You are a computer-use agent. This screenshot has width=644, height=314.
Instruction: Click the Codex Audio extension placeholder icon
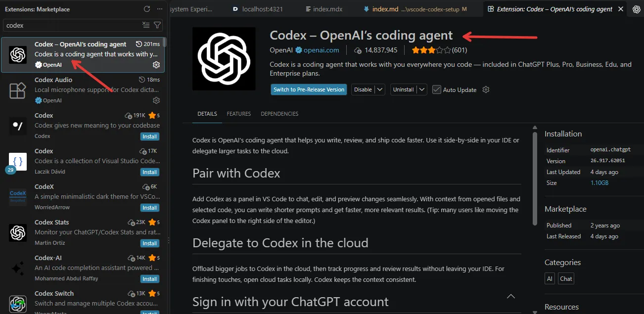(x=18, y=90)
